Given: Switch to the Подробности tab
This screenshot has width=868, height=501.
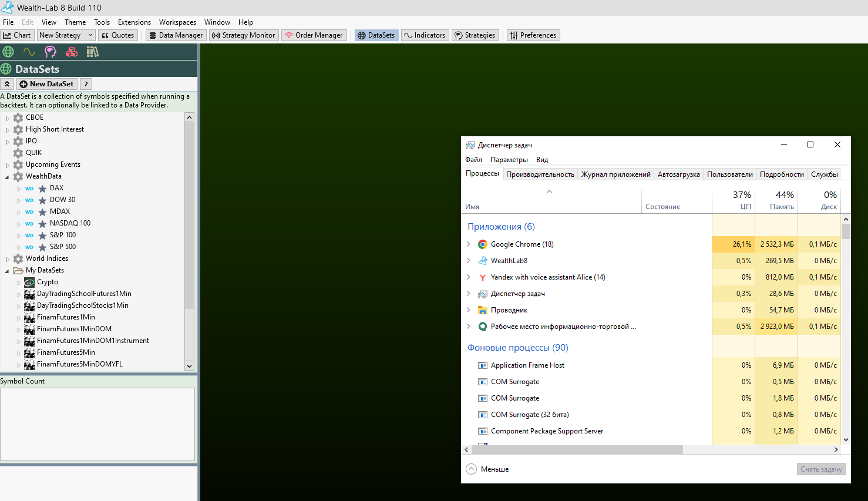Looking at the screenshot, I should coord(782,174).
